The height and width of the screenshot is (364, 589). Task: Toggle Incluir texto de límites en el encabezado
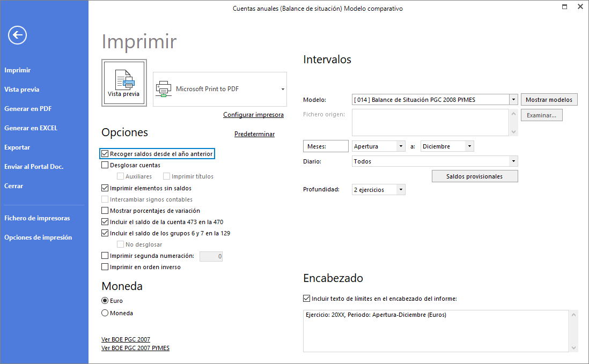click(306, 299)
